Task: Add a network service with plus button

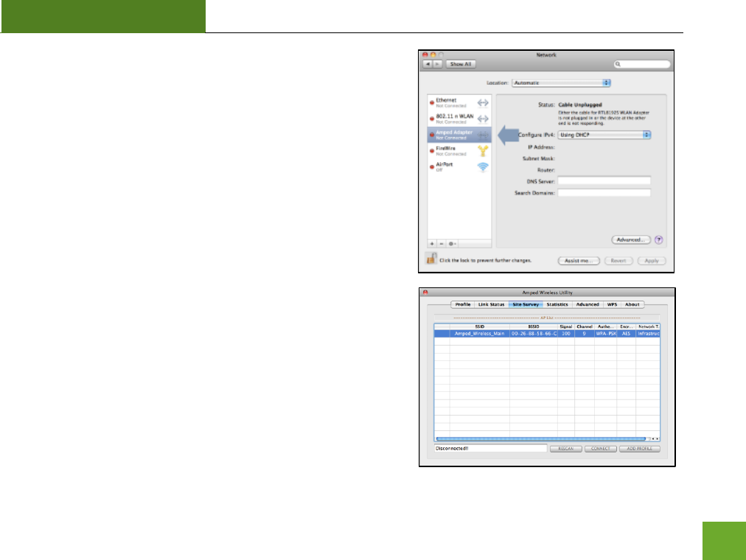Action: (433, 243)
